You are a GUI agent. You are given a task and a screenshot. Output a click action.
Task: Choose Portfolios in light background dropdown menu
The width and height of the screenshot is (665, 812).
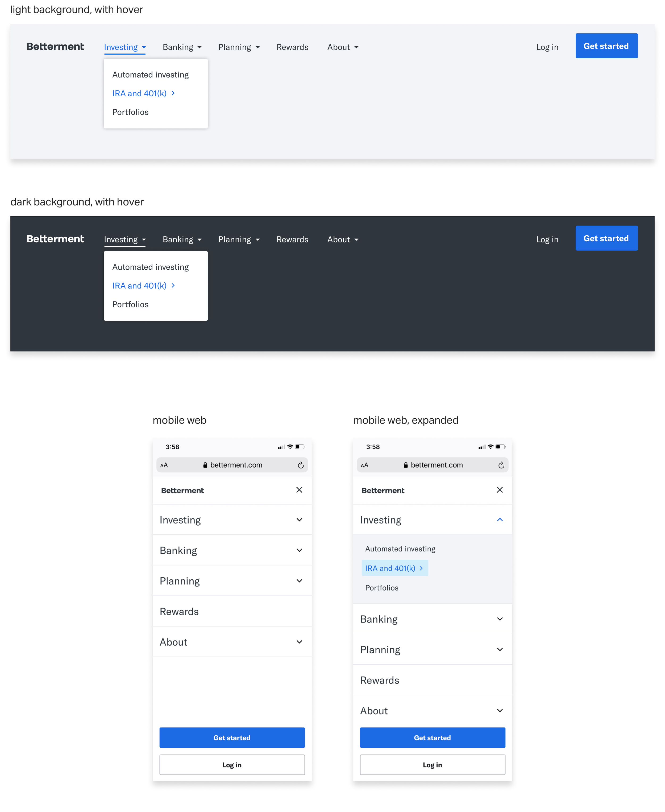pos(130,112)
